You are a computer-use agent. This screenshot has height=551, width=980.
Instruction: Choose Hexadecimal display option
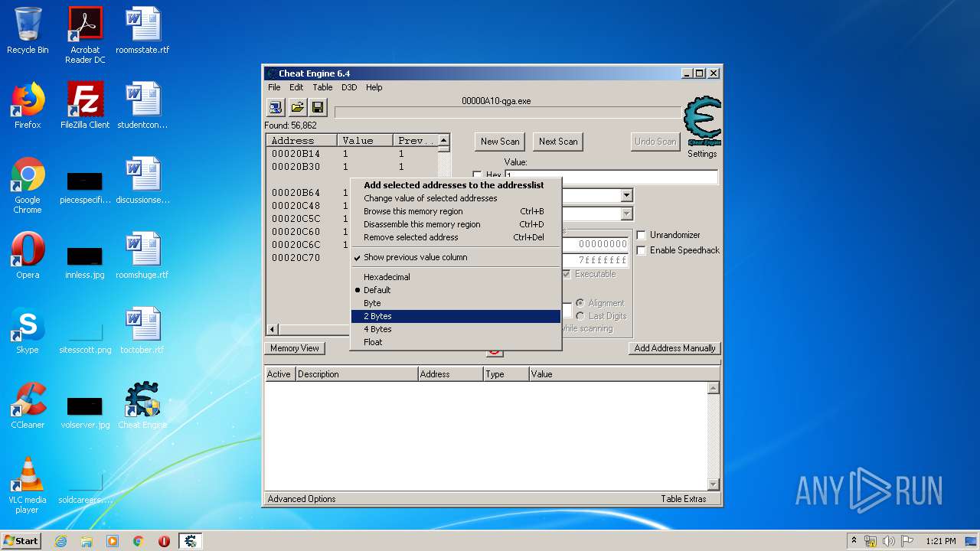(x=455, y=277)
